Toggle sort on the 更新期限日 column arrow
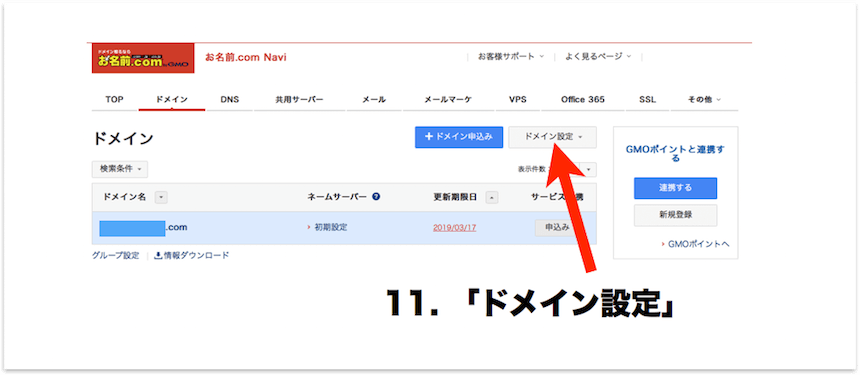The image size is (860, 375). 492,197
